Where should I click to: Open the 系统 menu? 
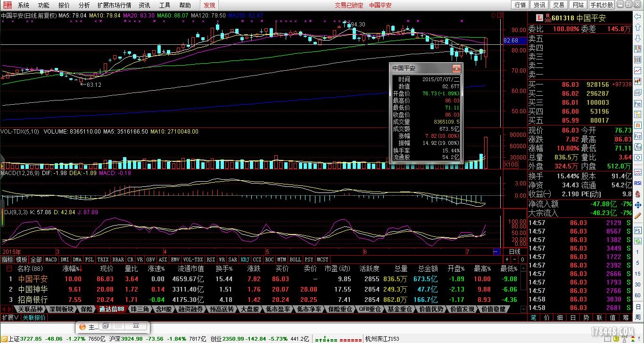coord(23,5)
